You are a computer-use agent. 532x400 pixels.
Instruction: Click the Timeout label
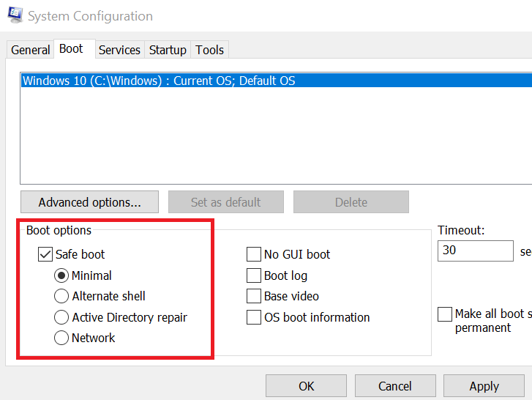[x=461, y=230]
